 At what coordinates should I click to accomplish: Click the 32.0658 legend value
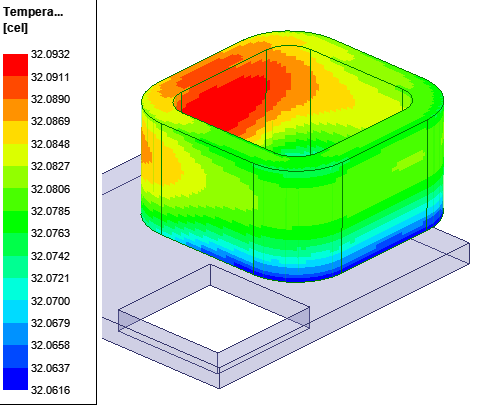coord(50,345)
